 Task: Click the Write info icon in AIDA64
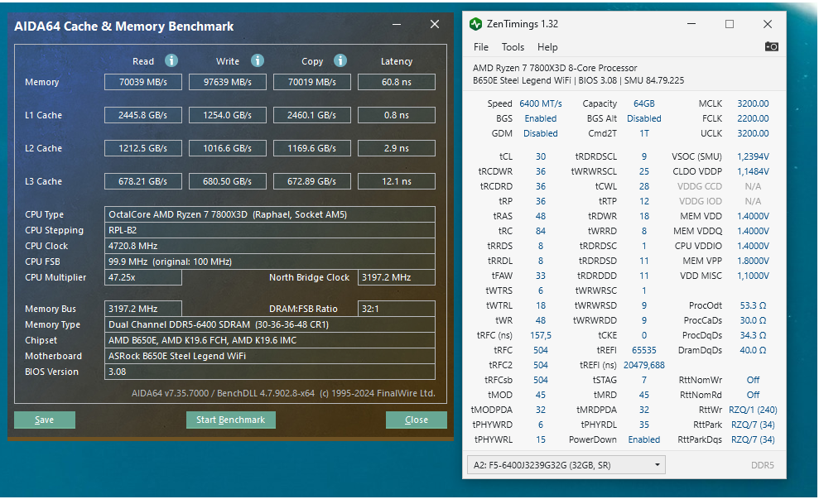coord(257,60)
